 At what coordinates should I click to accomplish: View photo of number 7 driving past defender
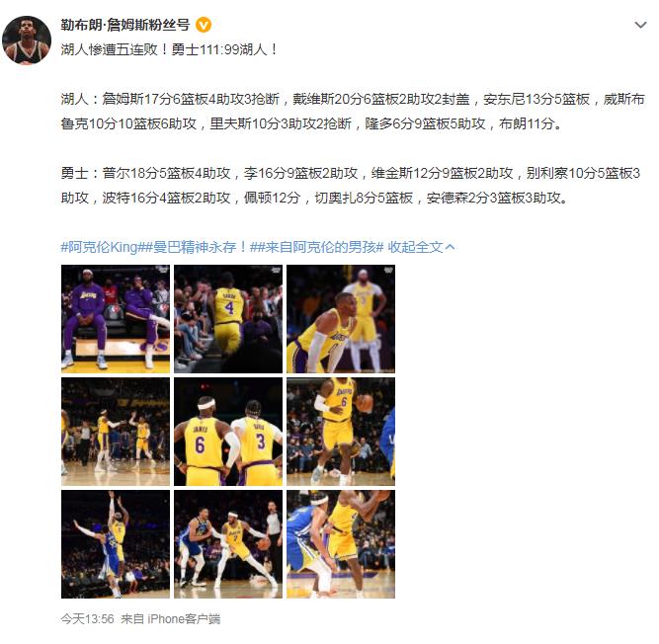228,544
